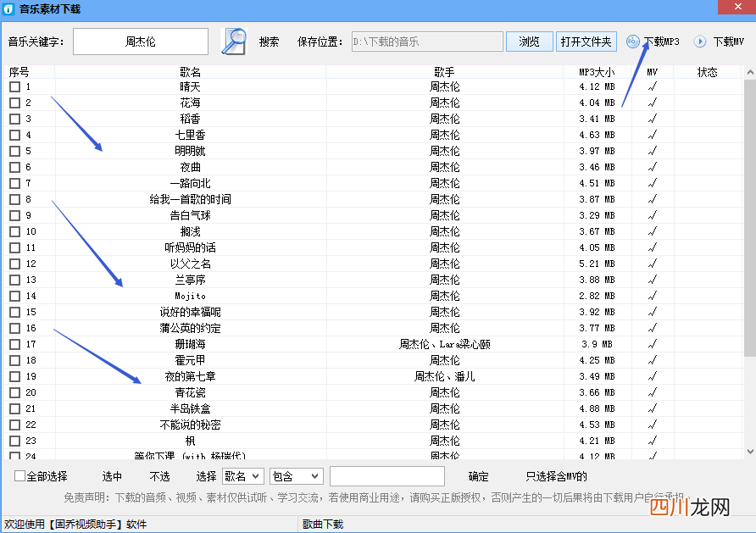The height and width of the screenshot is (533, 756).
Task: Click the MV column header
Action: 653,72
